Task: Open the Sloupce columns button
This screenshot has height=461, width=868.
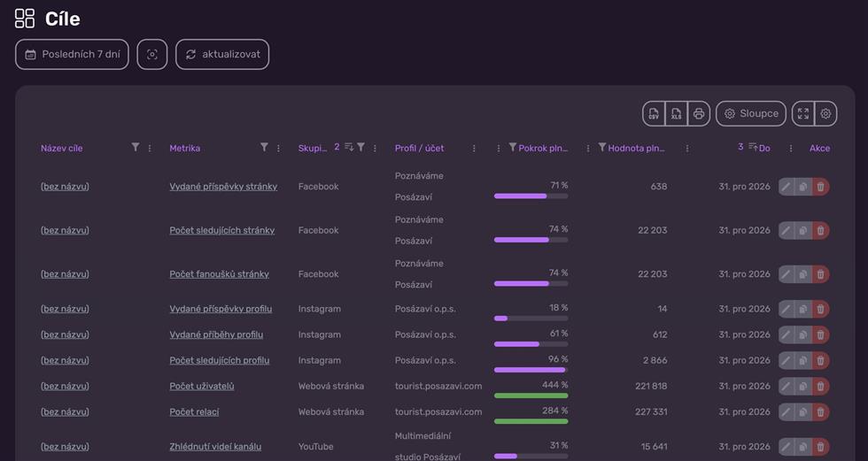Action: tap(751, 114)
